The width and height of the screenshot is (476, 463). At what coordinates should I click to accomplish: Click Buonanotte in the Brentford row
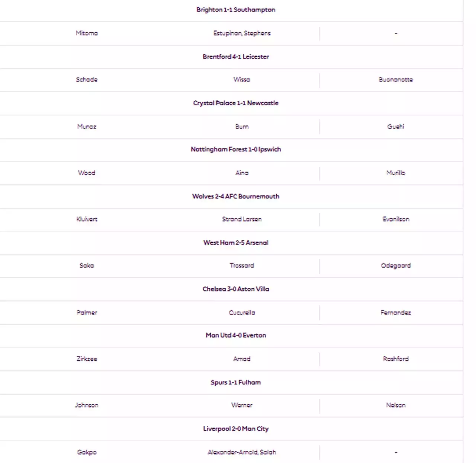(396, 79)
